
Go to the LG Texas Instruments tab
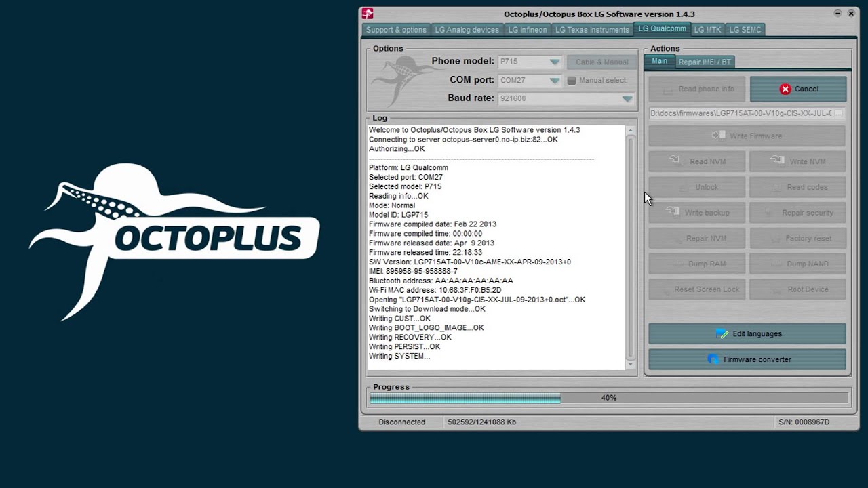point(592,30)
